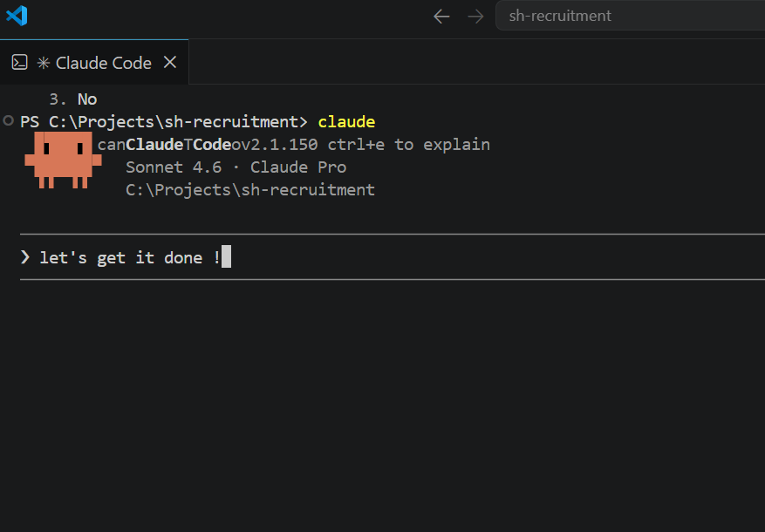Click the yellow 'claude' command text
The height and width of the screenshot is (532, 765).
pos(346,121)
